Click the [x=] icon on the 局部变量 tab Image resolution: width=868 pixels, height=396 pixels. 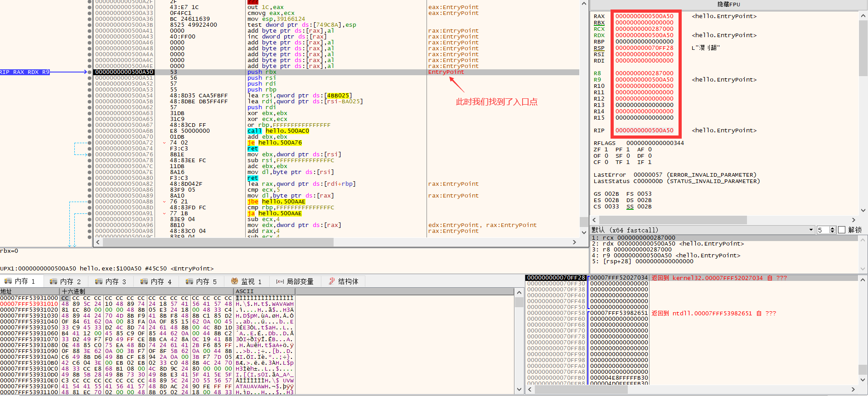280,281
